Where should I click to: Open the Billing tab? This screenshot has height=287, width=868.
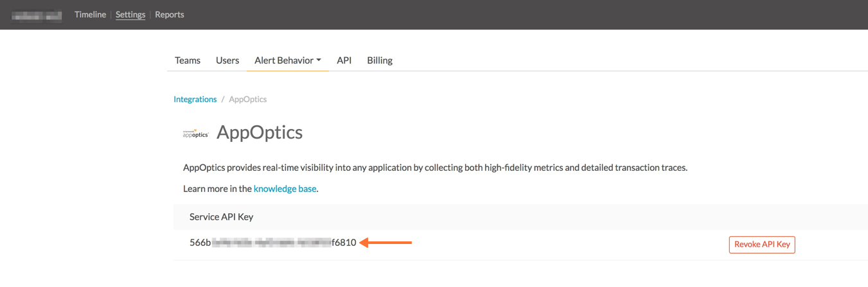point(380,60)
